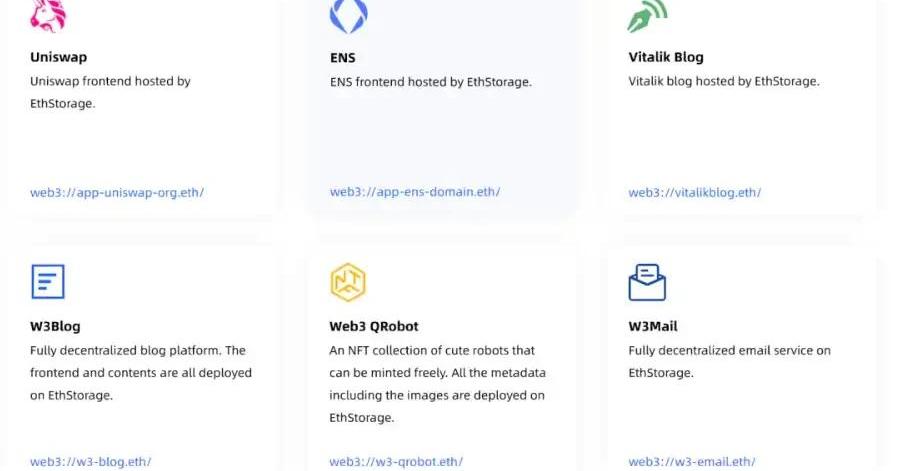The image size is (904, 471).
Task: Follow the web3://vitalikblog.eth/ link
Action: (694, 192)
